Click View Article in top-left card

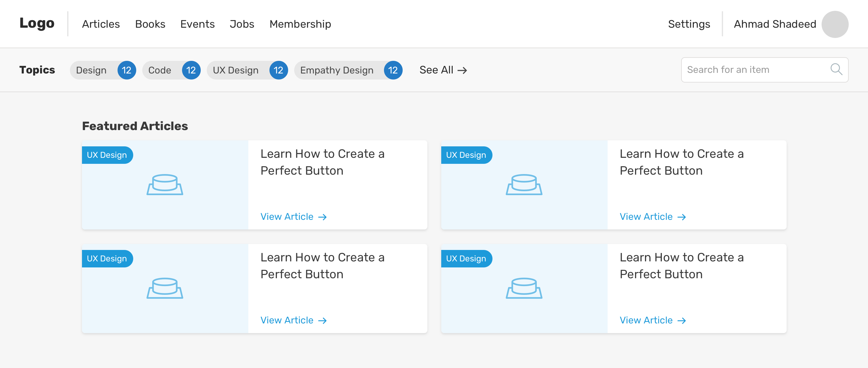pyautogui.click(x=293, y=217)
